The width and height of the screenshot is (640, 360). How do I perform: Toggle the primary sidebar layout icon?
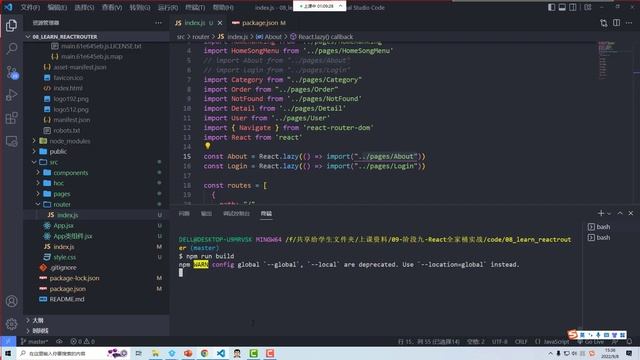[551, 7]
